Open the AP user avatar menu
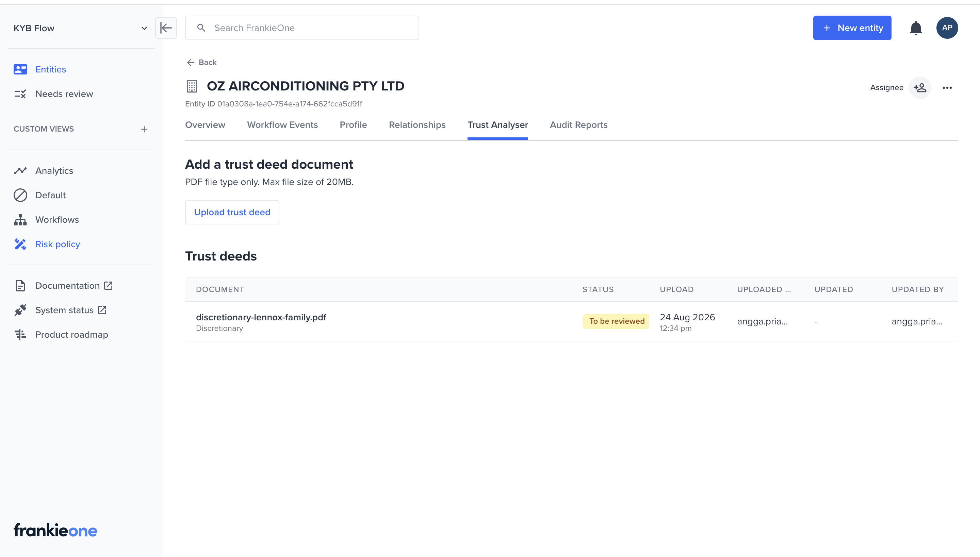This screenshot has height=557, width=980. coord(947,28)
